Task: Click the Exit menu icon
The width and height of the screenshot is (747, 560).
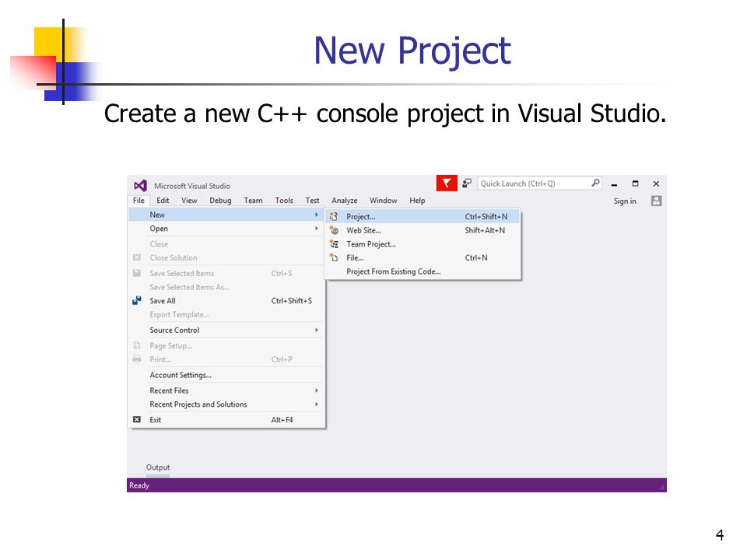Action: click(x=137, y=419)
